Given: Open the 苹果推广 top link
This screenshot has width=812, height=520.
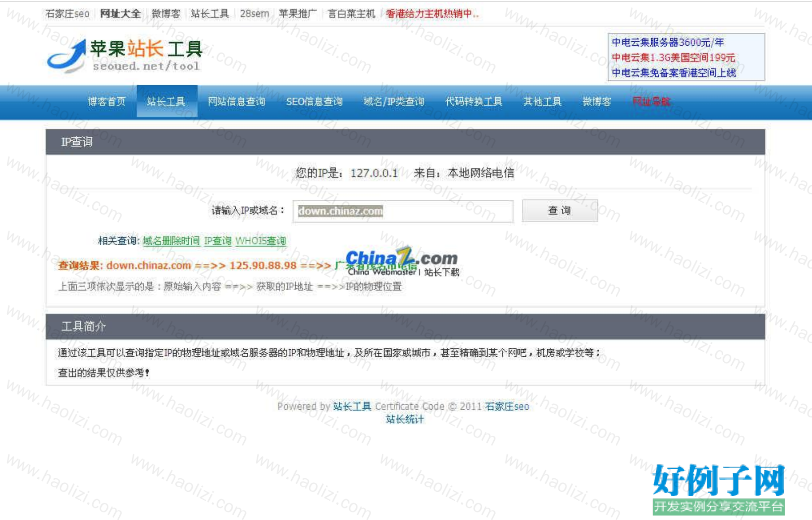Looking at the screenshot, I should coord(298,14).
